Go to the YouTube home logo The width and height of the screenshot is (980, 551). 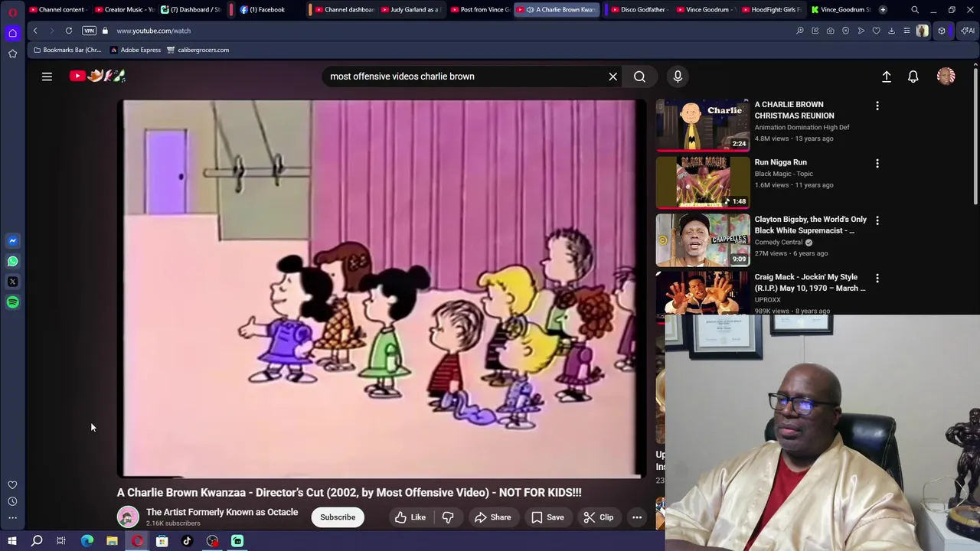(97, 76)
